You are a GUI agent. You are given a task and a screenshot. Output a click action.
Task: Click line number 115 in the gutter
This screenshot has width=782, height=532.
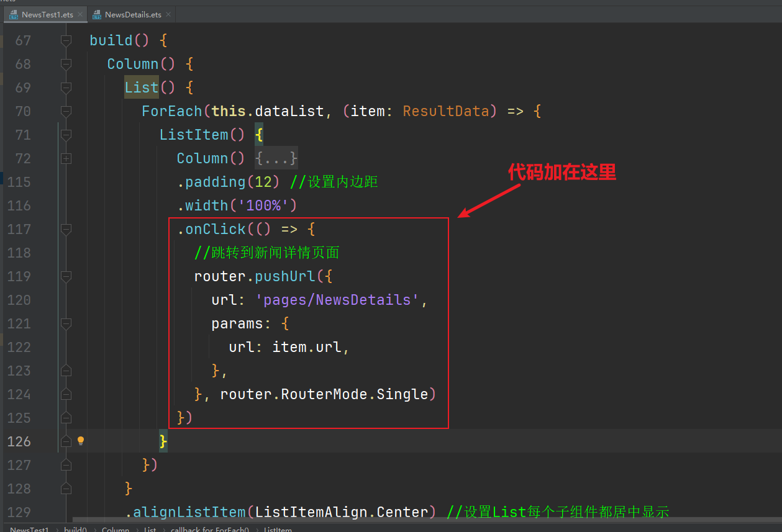[19, 182]
